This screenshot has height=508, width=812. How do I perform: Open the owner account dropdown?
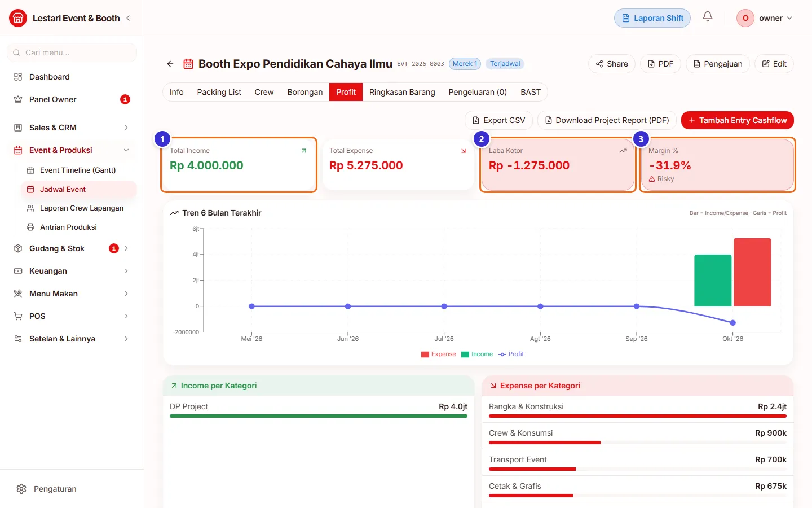[765, 18]
